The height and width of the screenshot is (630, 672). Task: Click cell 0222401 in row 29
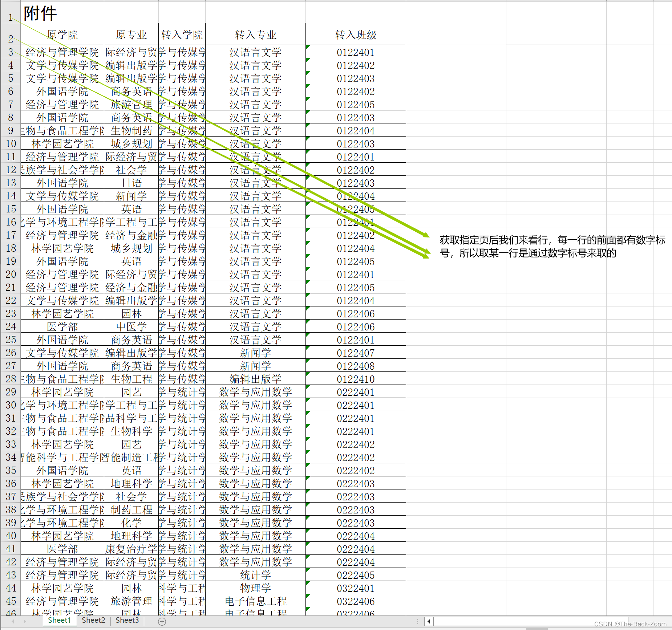(356, 392)
